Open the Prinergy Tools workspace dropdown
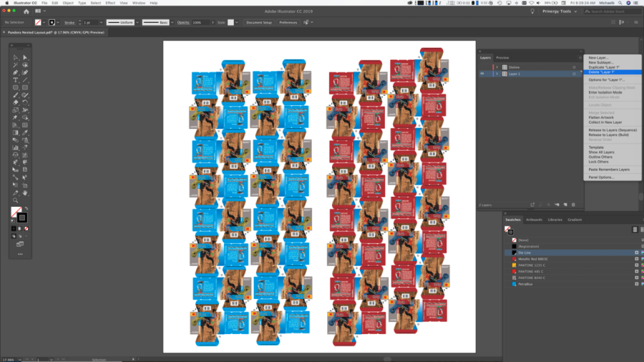Screen dimensions: 644x362 point(565,11)
